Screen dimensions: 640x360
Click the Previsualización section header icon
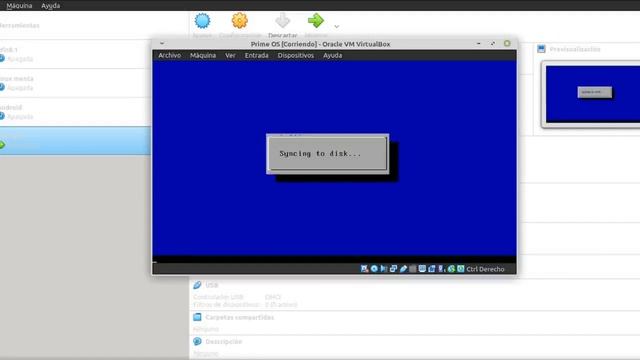click(541, 49)
